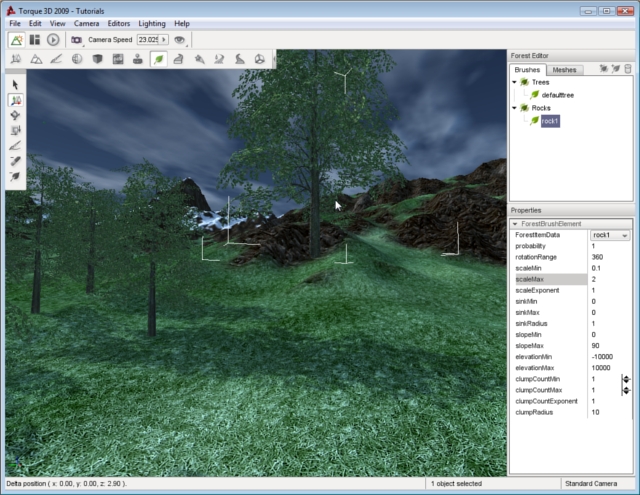Toggle the eye visibility options button
The height and width of the screenshot is (495, 640).
(x=180, y=40)
